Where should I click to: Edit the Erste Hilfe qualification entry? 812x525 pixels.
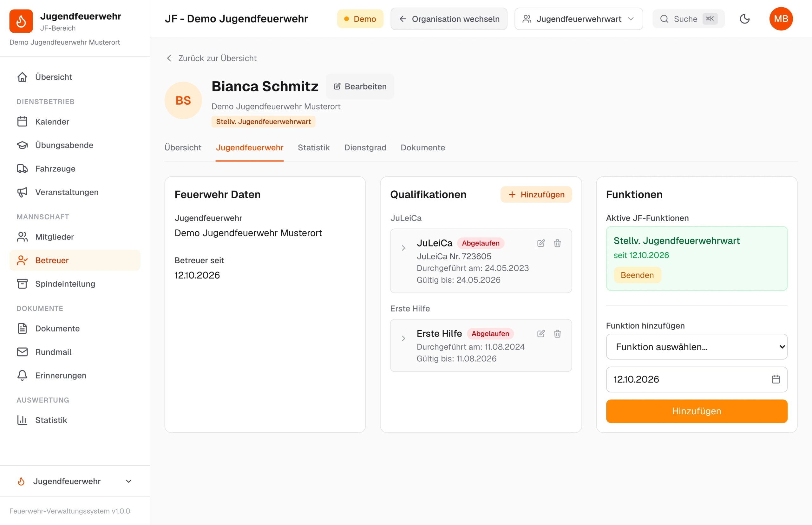click(x=541, y=333)
